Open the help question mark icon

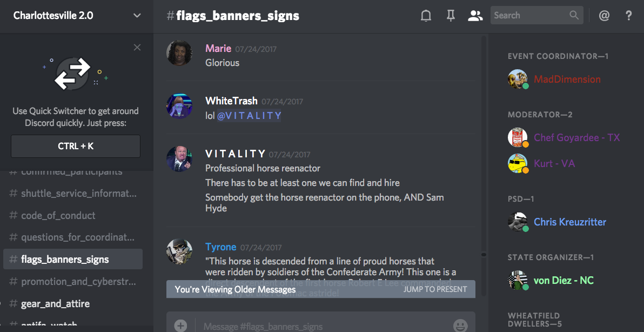pos(628,16)
